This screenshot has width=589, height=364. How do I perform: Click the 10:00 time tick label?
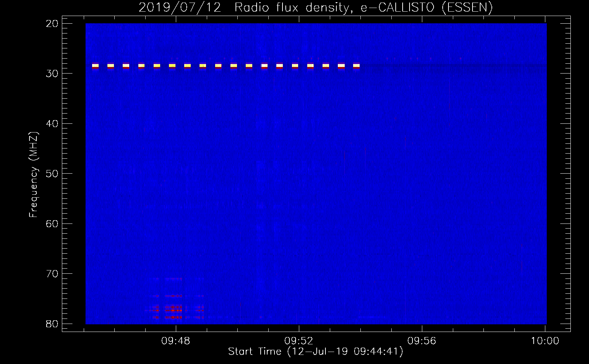[545, 341]
